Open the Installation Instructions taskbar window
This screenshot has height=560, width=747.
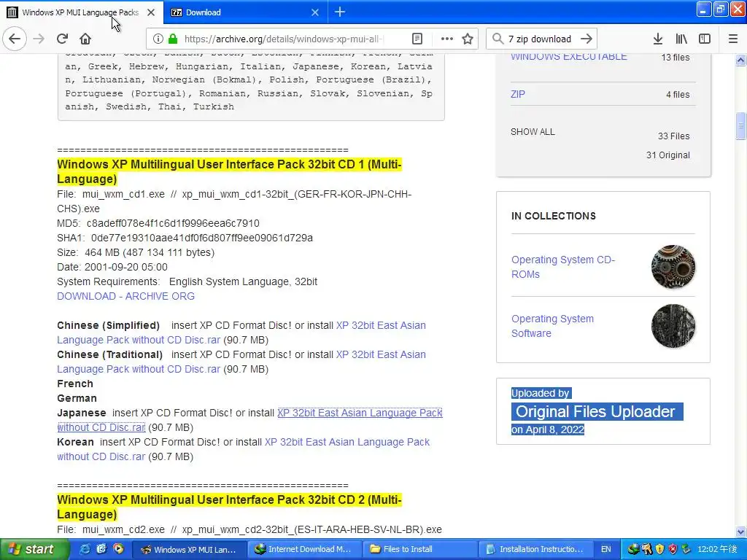click(x=535, y=549)
